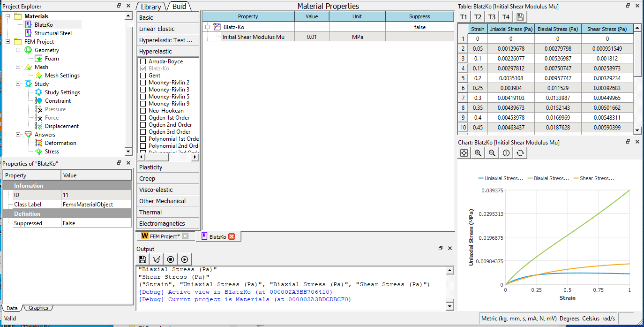Click the Study node icon

[29, 84]
